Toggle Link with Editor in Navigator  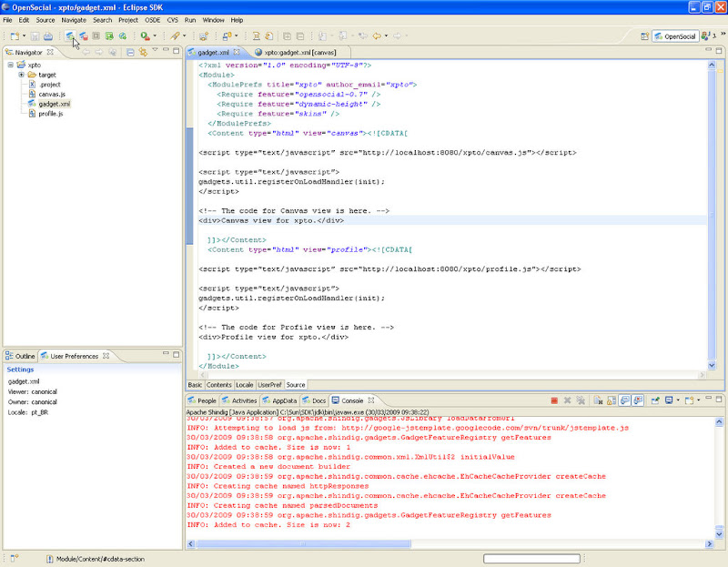click(x=143, y=53)
